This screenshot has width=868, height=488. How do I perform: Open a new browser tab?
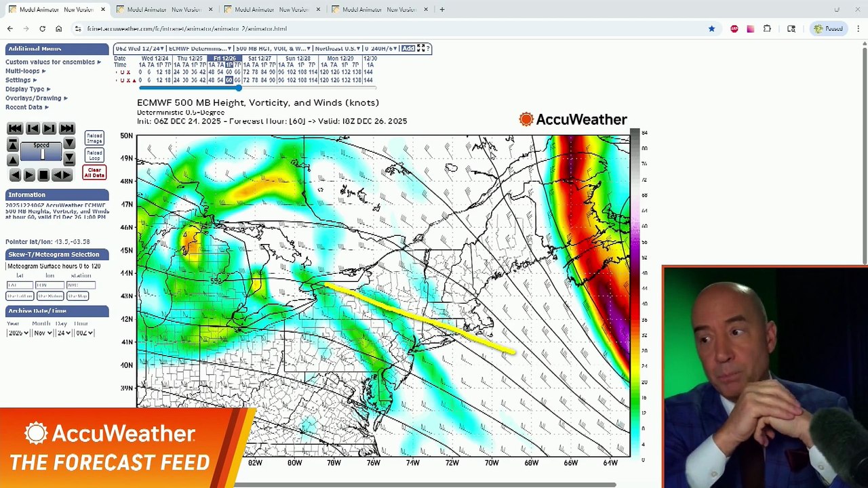[442, 9]
